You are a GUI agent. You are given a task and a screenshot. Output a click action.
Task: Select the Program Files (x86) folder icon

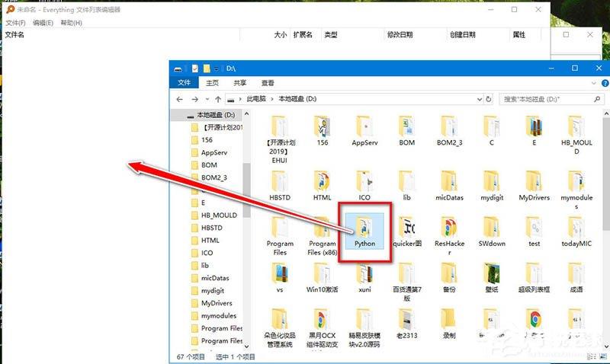pos(322,227)
